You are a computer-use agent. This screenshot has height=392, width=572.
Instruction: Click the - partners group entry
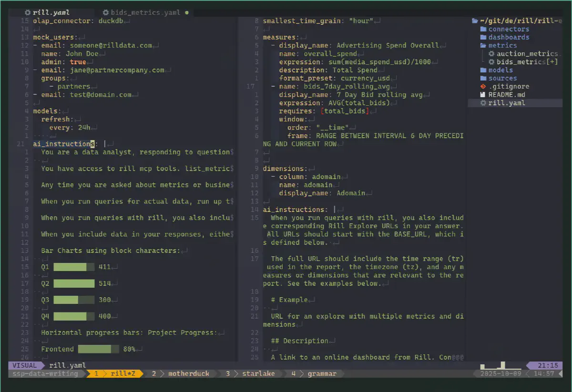coord(70,87)
